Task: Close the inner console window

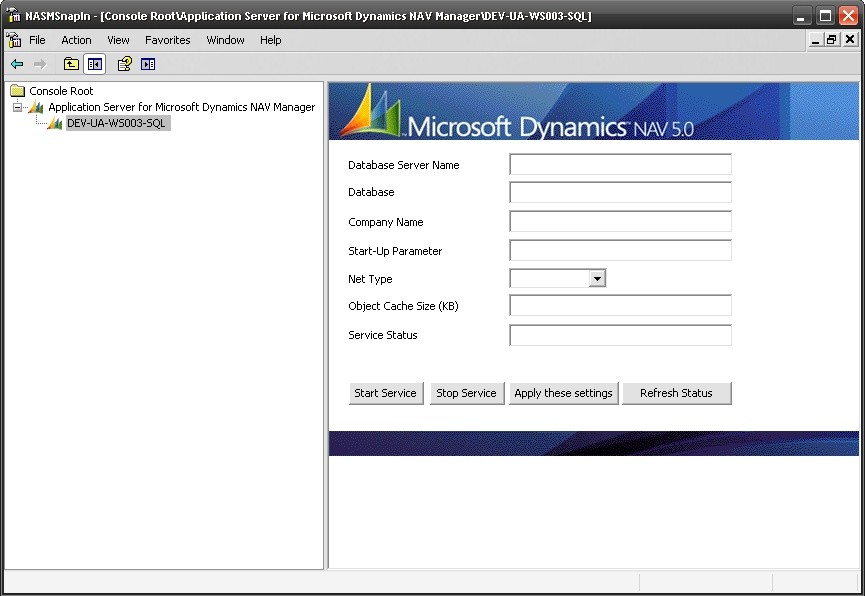Action: 850,40
